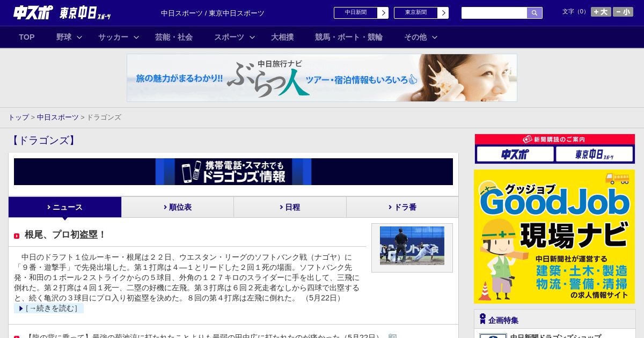This screenshot has height=338, width=644.
Task: Expand the サッカー dropdown chevron
Action: click(x=136, y=37)
